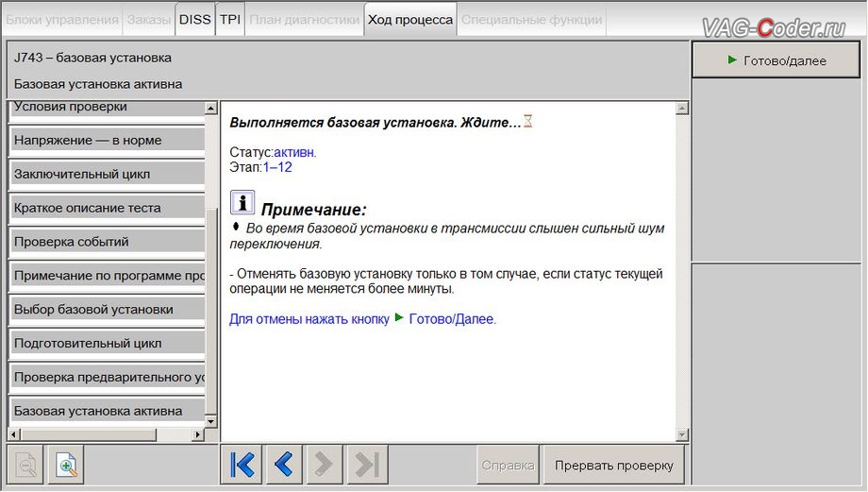Select Базовая установка активна list item
The width and height of the screenshot is (868, 492).
click(107, 411)
